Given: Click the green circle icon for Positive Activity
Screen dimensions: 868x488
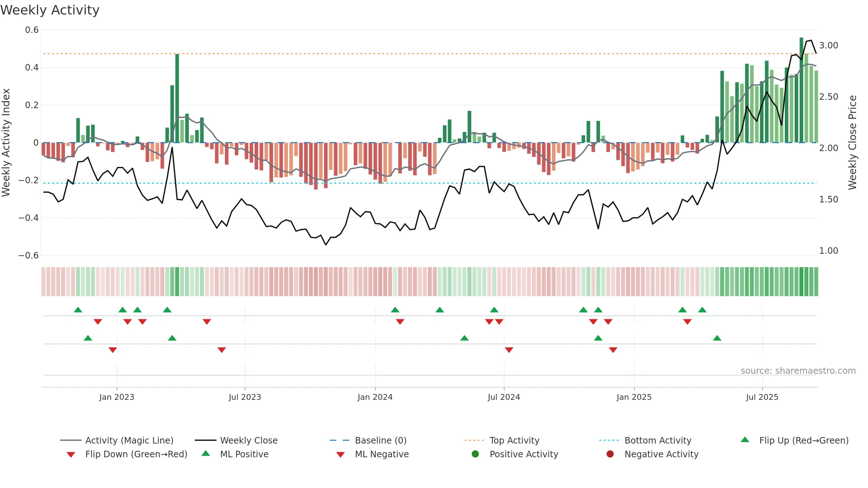Looking at the screenshot, I should [476, 454].
